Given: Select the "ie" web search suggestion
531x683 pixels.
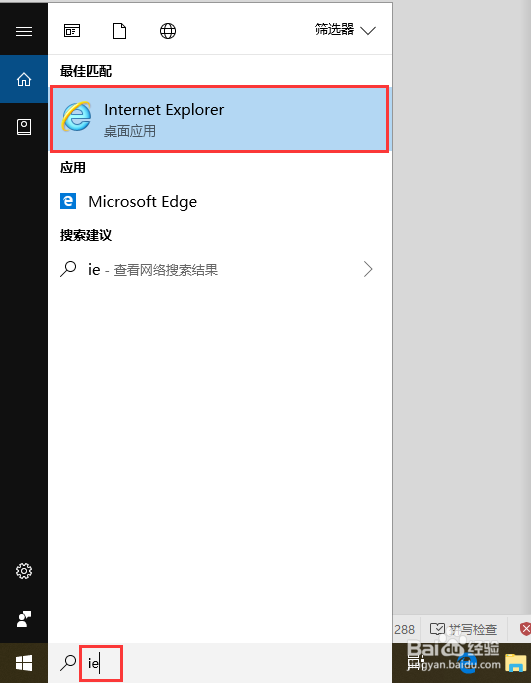Looking at the screenshot, I should pyautogui.click(x=220, y=270).
